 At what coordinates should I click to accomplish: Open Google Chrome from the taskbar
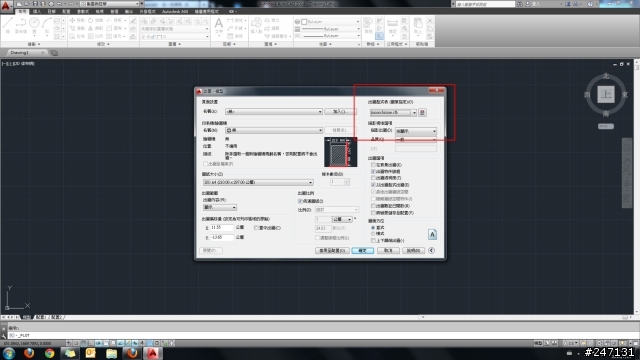click(x=49, y=353)
